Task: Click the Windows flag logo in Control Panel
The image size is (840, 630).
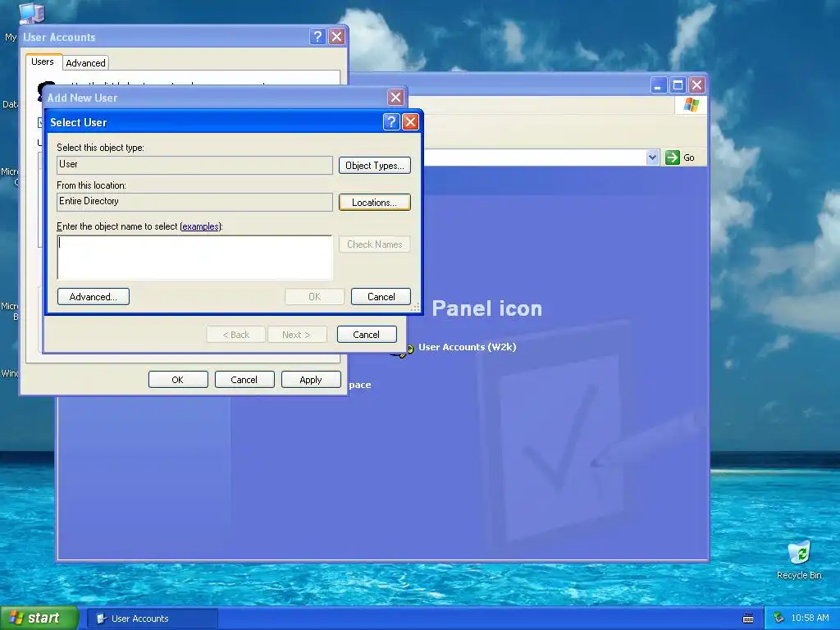Action: click(x=691, y=104)
